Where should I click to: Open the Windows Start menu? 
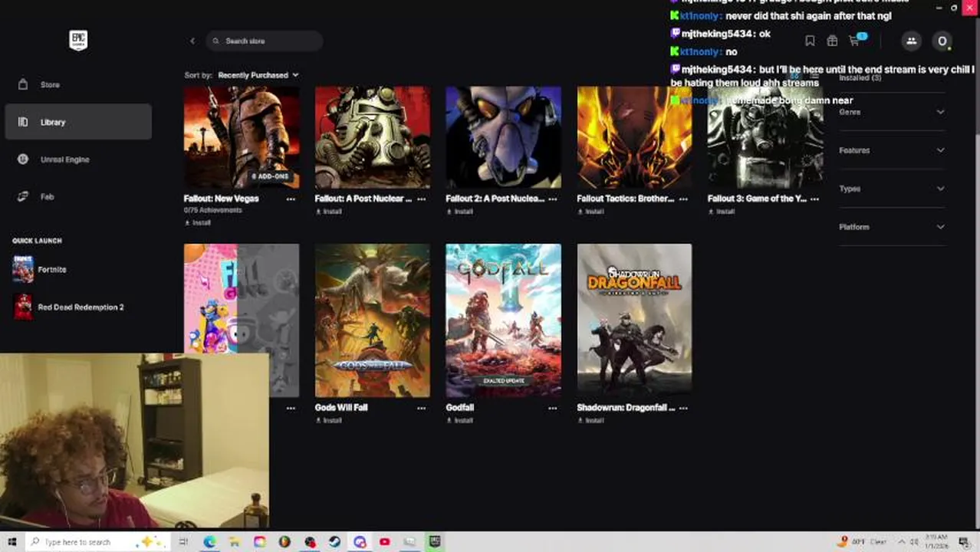point(12,542)
